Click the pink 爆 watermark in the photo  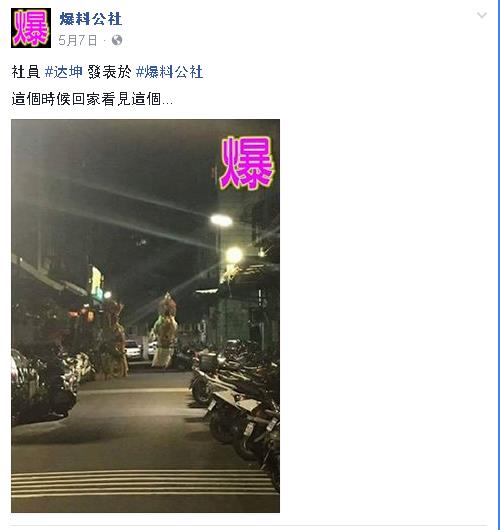pyautogui.click(x=246, y=163)
